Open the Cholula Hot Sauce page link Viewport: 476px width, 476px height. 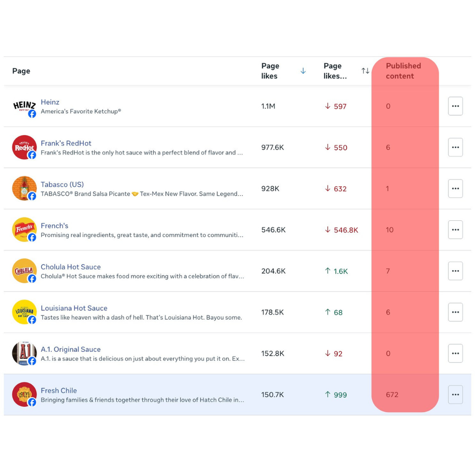tap(71, 267)
